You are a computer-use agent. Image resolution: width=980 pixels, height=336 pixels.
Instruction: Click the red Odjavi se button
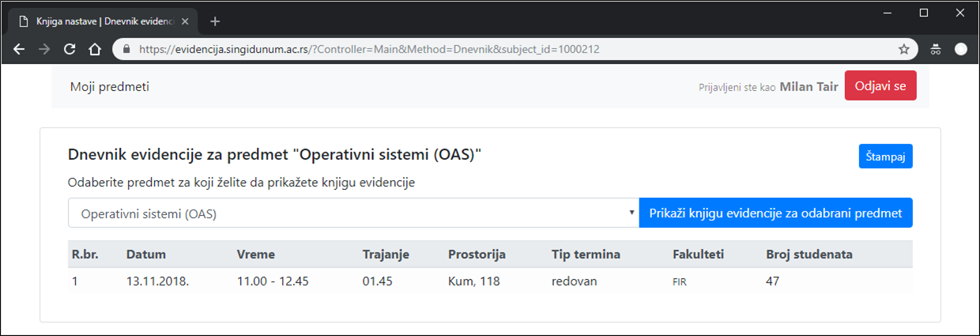880,86
